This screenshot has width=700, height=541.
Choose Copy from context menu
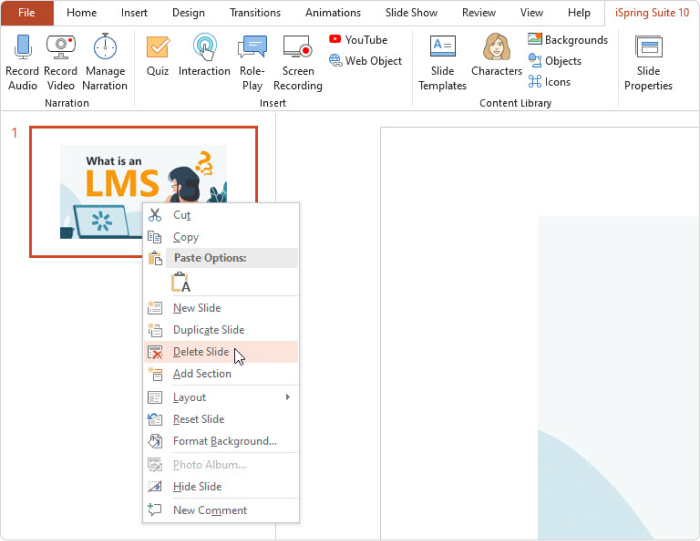coord(221,237)
